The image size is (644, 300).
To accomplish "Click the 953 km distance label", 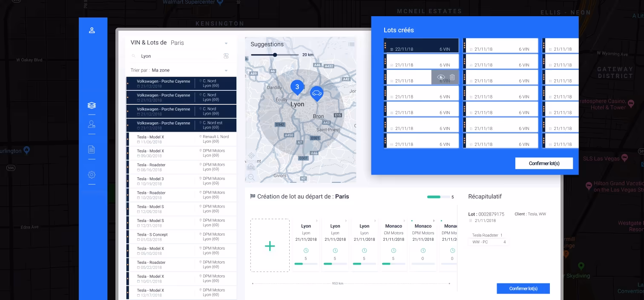I will [x=338, y=283].
